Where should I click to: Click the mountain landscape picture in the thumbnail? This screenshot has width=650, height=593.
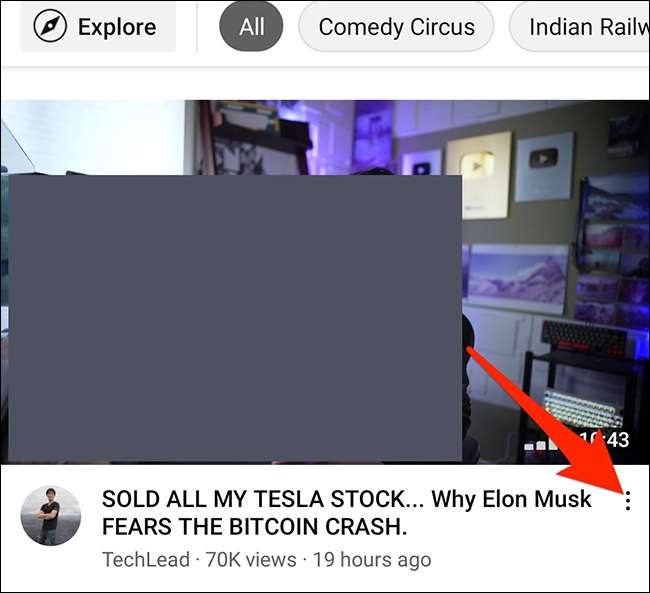517,278
